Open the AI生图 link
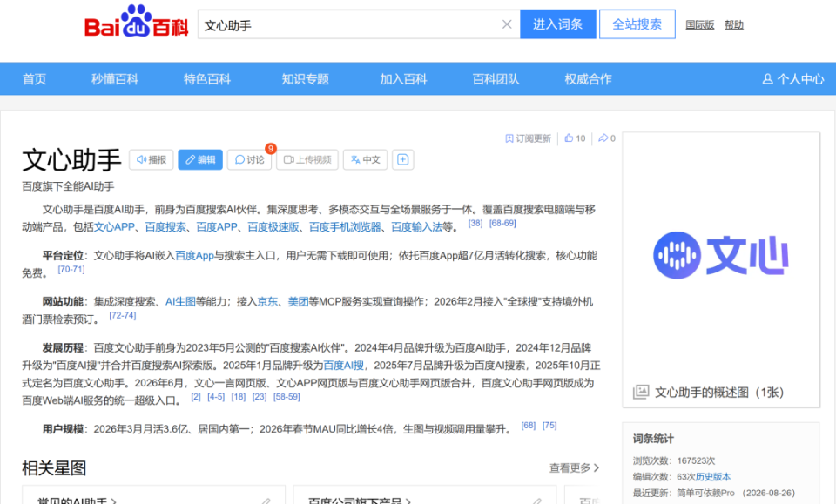This screenshot has height=504, width=836. coord(181,302)
